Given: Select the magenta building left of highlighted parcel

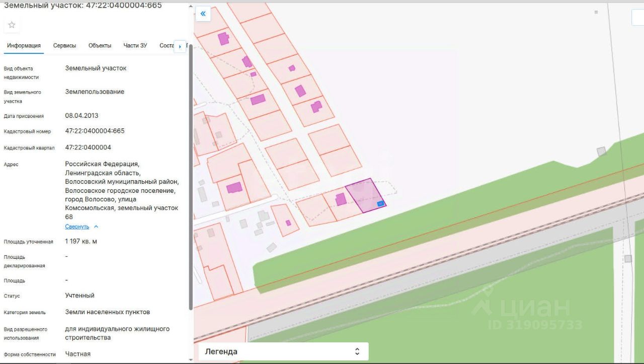Looking at the screenshot, I should 341,199.
